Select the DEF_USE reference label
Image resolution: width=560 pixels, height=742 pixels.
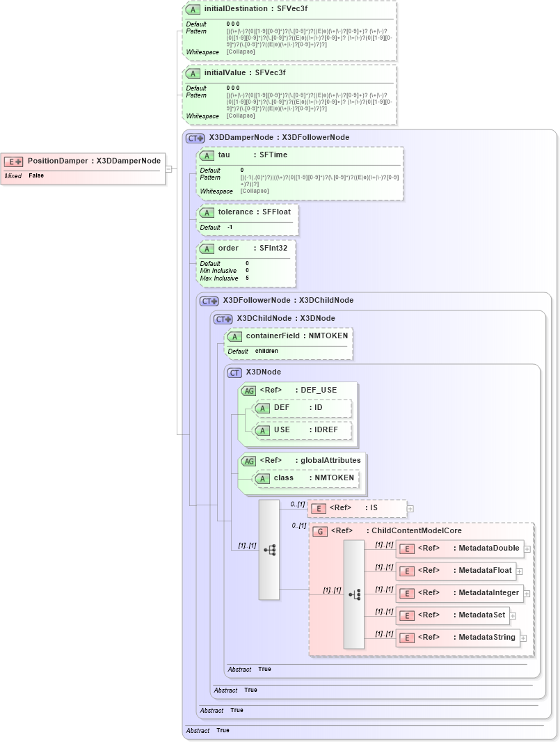tap(298, 390)
